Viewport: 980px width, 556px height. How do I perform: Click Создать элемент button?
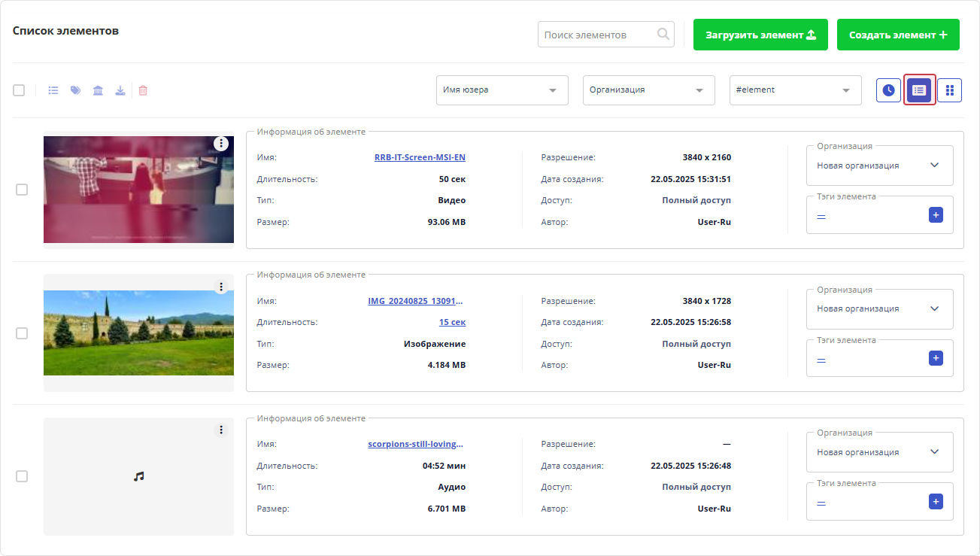click(898, 35)
